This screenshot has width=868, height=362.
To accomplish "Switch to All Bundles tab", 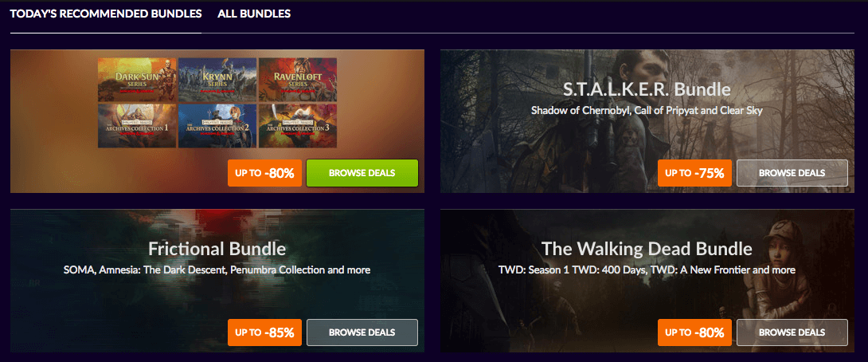I will 254,14.
